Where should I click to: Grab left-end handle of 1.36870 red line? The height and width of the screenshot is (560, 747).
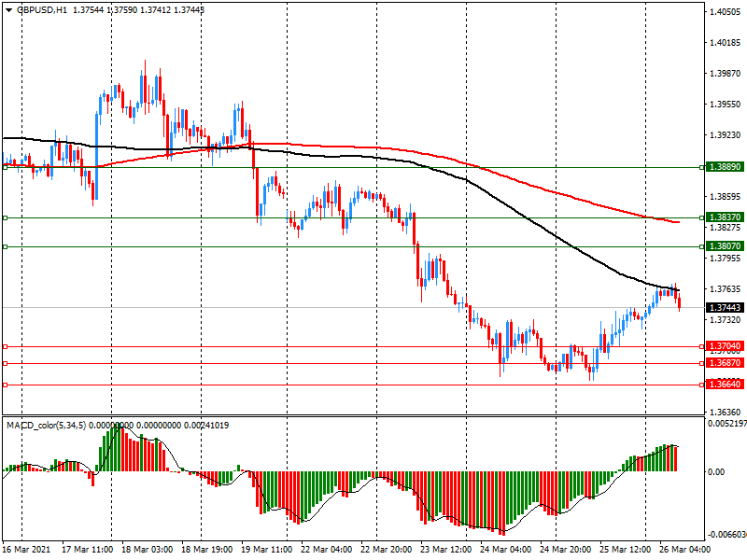(x=6, y=363)
